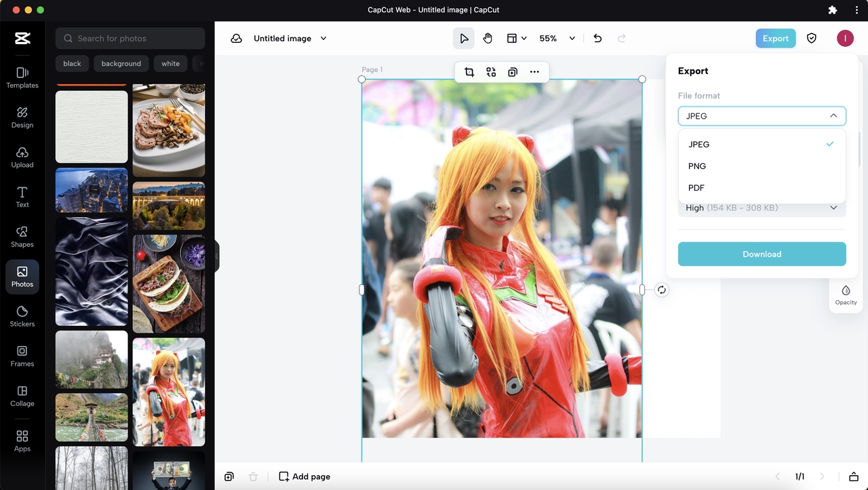The width and height of the screenshot is (868, 490).
Task: Select the city night aerial photo thumbnail
Action: pyautogui.click(x=92, y=191)
